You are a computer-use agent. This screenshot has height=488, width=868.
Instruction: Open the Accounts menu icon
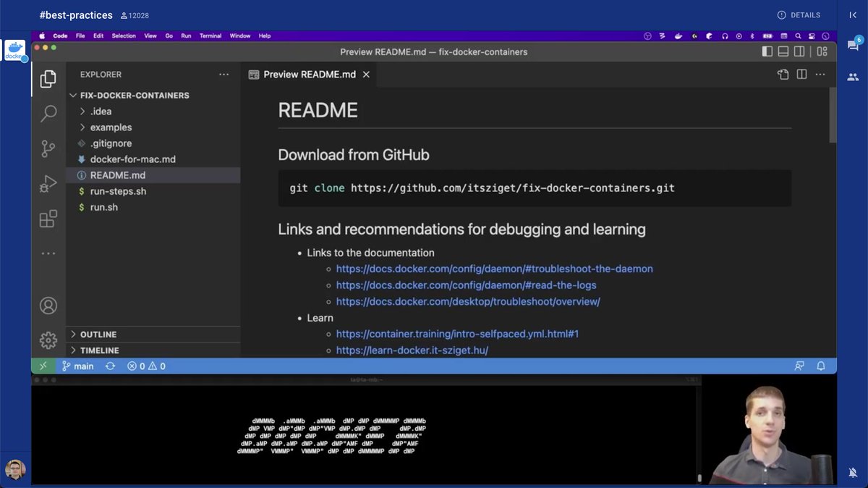tap(48, 306)
